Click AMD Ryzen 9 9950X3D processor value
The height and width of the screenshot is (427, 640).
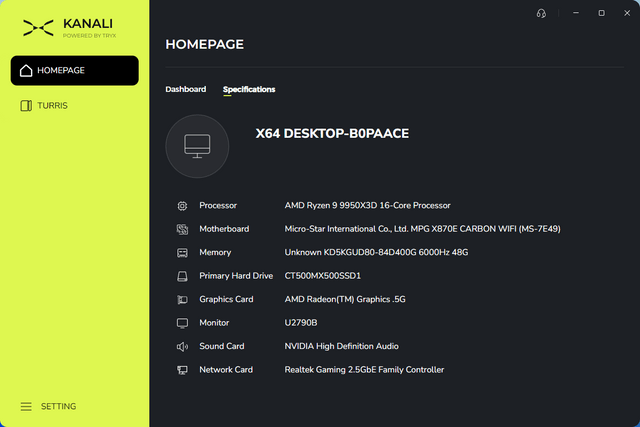point(367,205)
